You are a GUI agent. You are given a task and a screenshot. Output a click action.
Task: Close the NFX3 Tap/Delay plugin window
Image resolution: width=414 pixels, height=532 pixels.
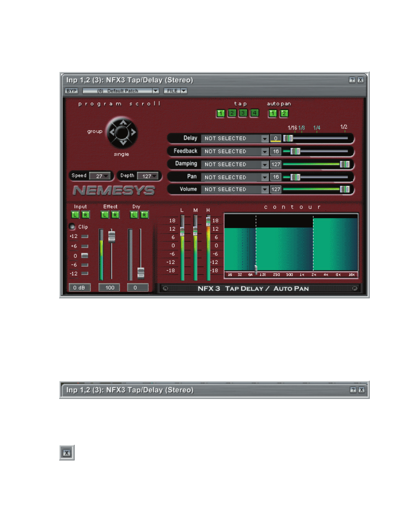(361, 80)
